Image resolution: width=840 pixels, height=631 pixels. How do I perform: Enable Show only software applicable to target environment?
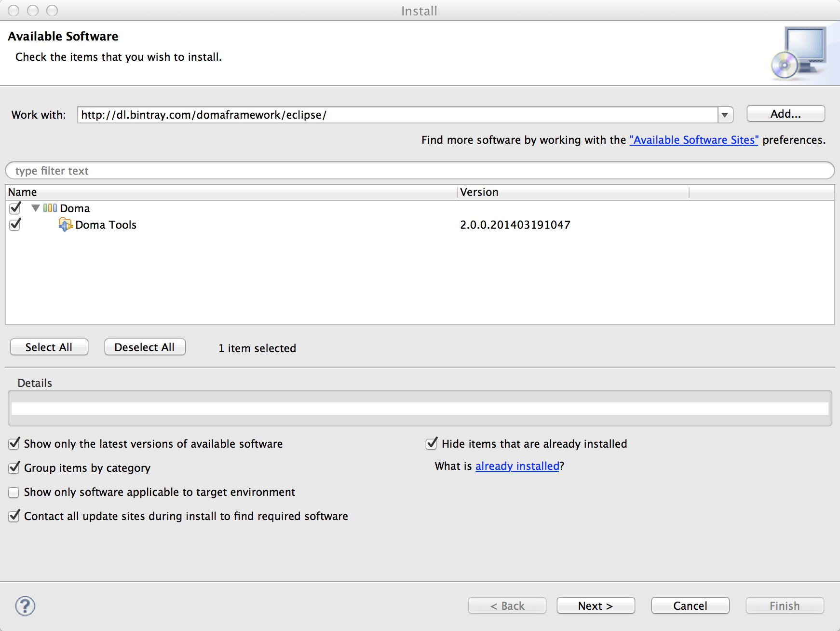pyautogui.click(x=14, y=492)
